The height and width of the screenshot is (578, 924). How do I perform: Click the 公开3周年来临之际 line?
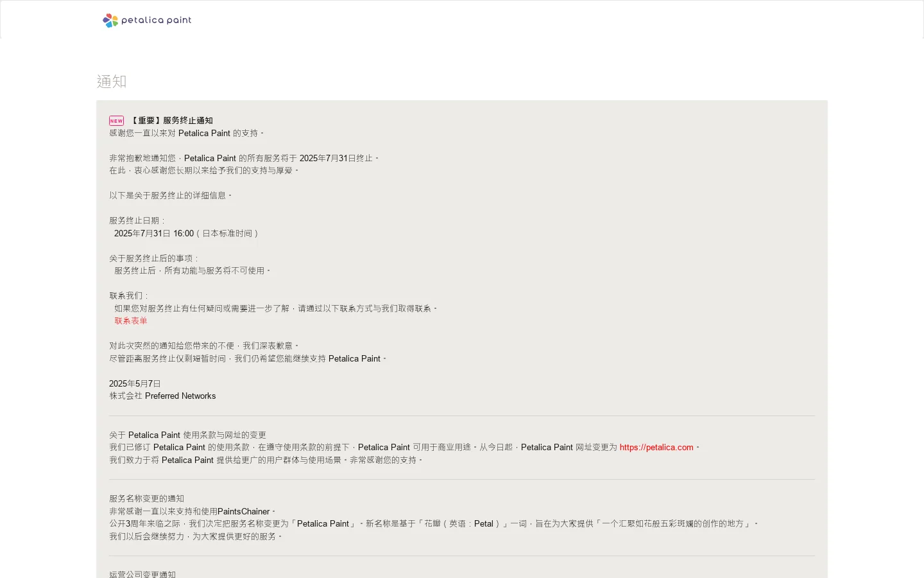coord(433,524)
